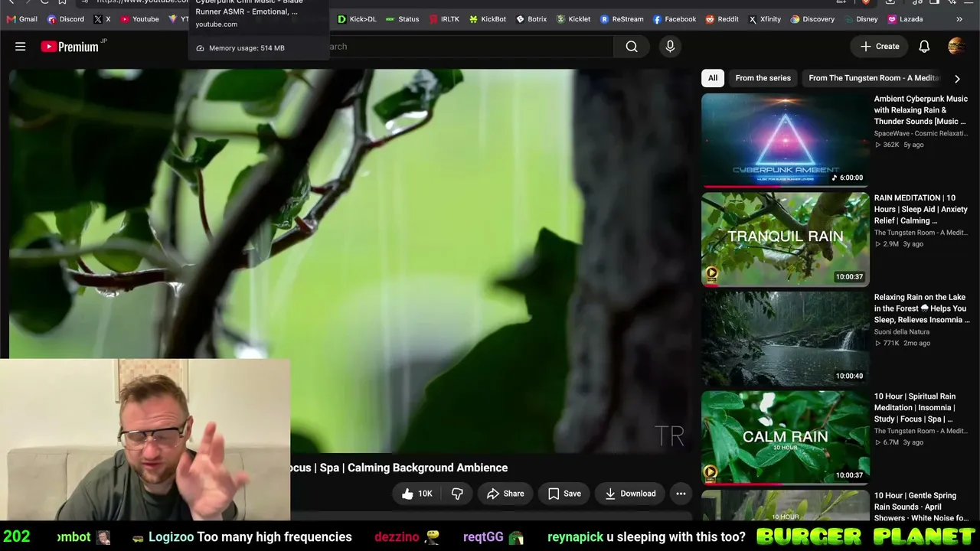The width and height of the screenshot is (980, 551).
Task: Select the All filter chip
Action: click(x=713, y=78)
